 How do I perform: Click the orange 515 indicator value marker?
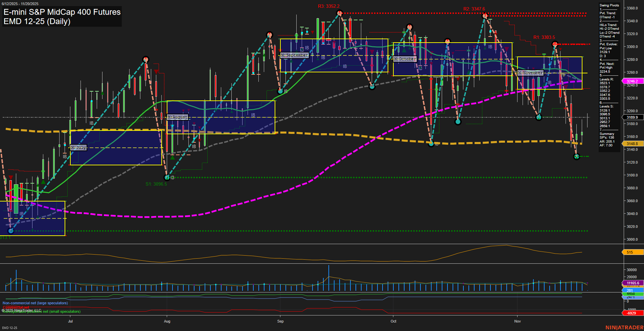pyautogui.click(x=629, y=252)
